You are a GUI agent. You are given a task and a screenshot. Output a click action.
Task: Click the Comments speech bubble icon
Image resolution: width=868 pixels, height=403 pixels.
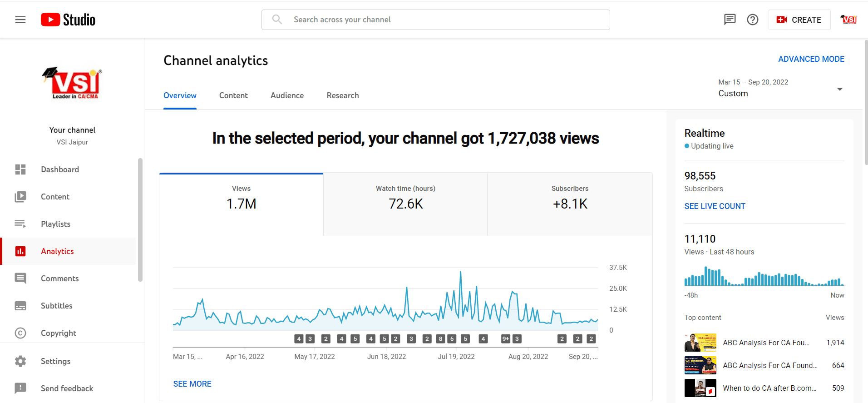pos(20,279)
